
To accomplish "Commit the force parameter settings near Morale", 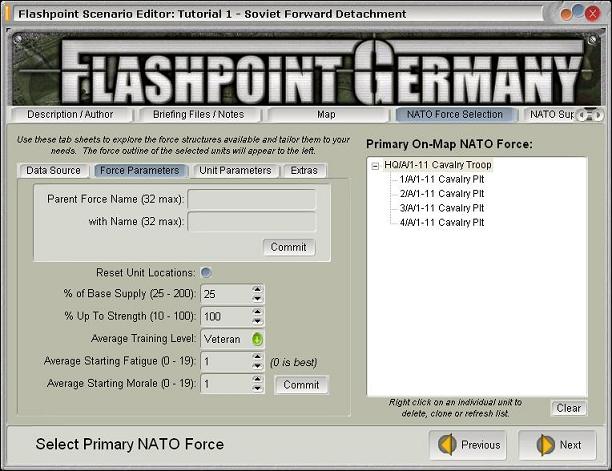I will click(x=301, y=385).
